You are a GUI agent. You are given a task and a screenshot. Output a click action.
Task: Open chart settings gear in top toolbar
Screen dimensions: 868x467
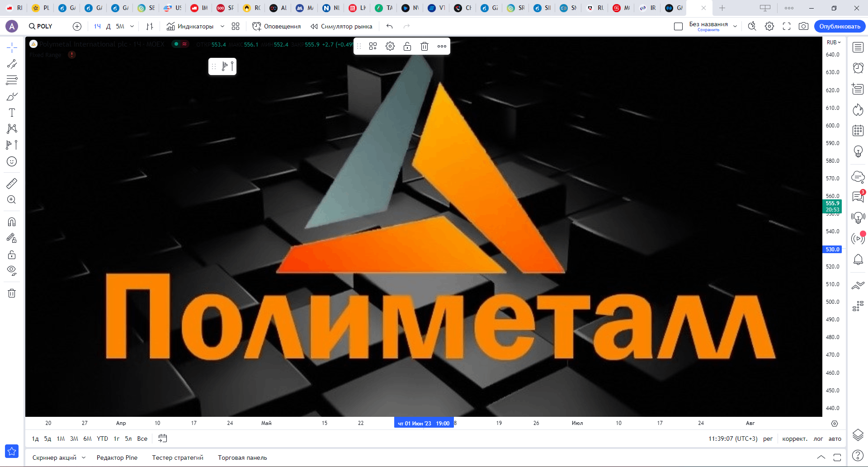(769, 26)
